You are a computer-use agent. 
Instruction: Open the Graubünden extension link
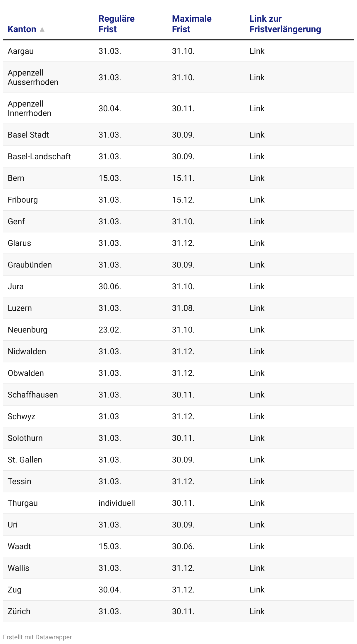(257, 265)
